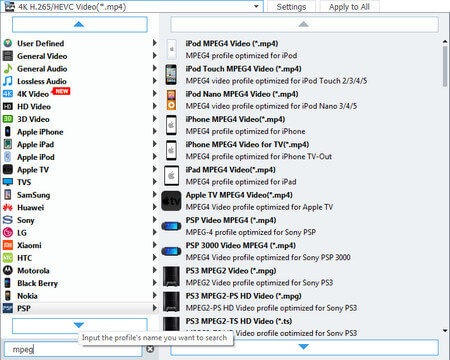Click profile list scroll up button

click(x=304, y=24)
